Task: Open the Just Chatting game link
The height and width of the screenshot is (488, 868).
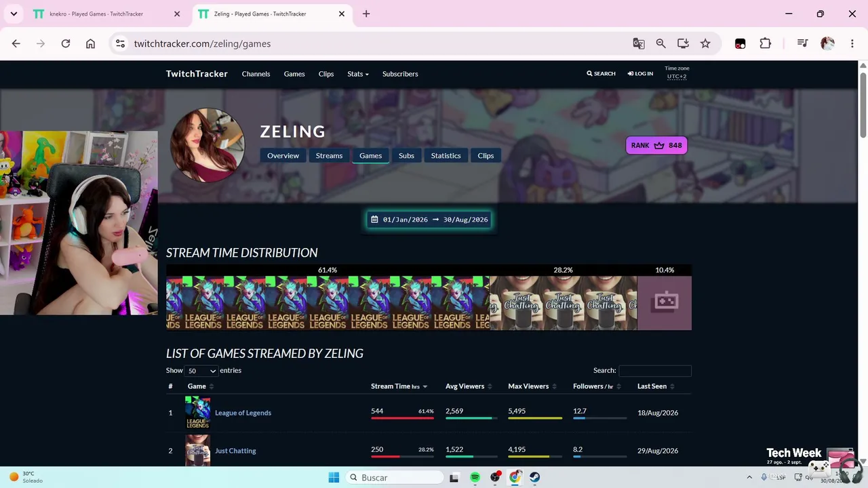Action: tap(235, 451)
